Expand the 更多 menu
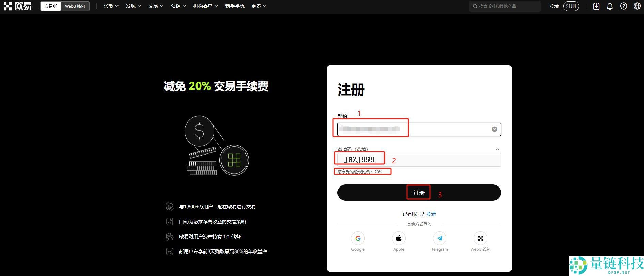The image size is (644, 276). point(259,6)
